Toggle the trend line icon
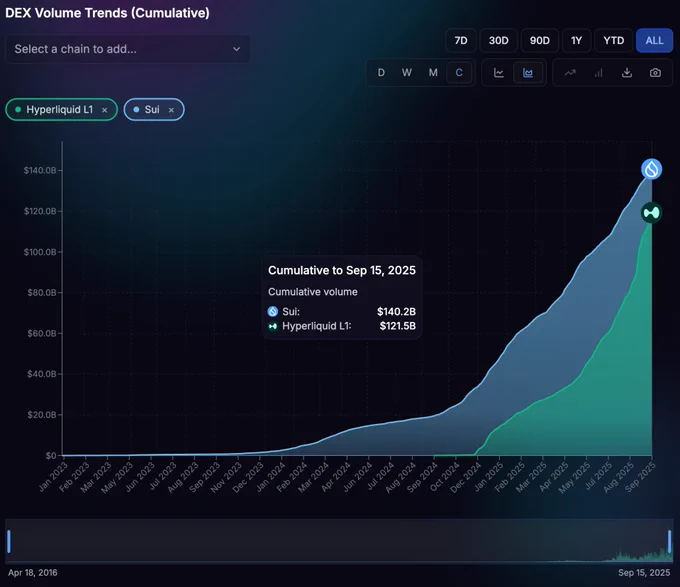680x587 pixels. pos(570,73)
